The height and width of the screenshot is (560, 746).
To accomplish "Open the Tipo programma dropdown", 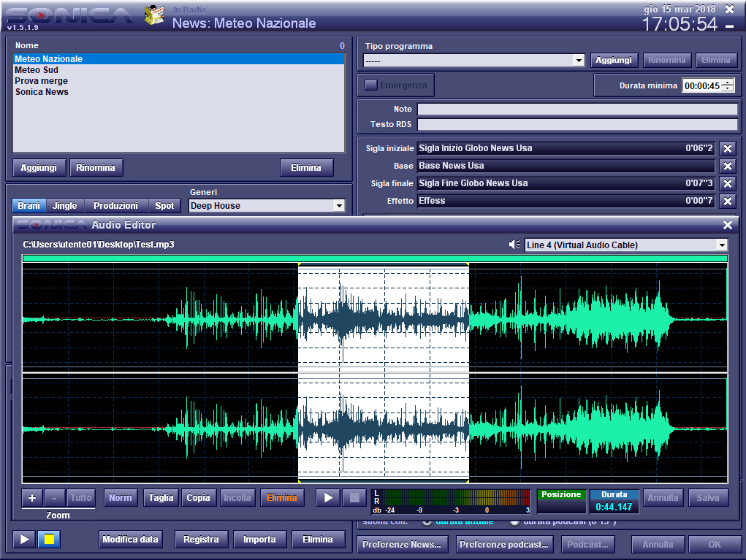I will click(x=579, y=61).
